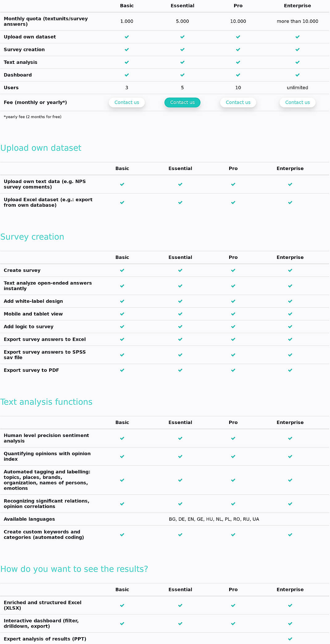Click Essential checkmark for Add logic to survey

pos(180,326)
